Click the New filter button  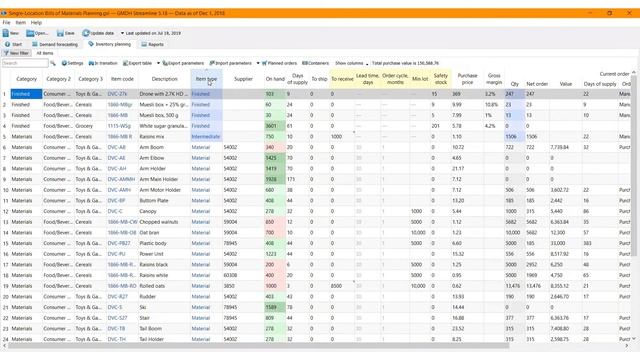[16, 53]
